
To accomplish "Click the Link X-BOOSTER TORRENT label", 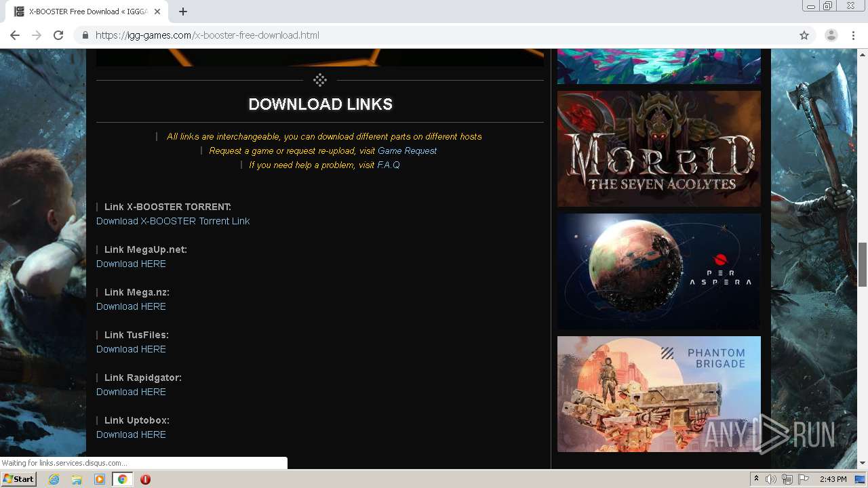I will 167,207.
